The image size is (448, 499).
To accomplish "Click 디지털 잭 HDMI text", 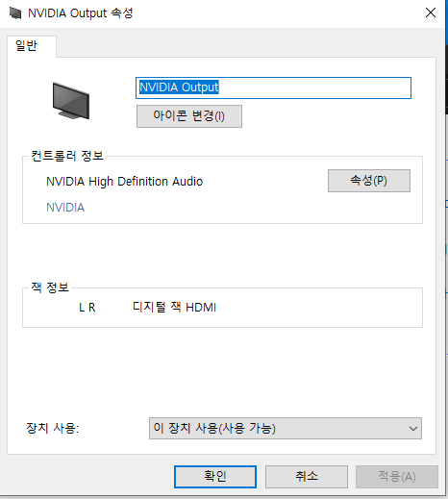I will click(174, 307).
